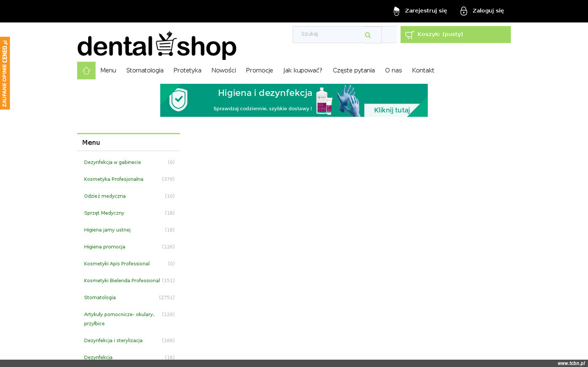588x367 pixels.
Task: Click the (166) count beside Dezynfekcja i sterylizacja
Action: click(x=168, y=341)
